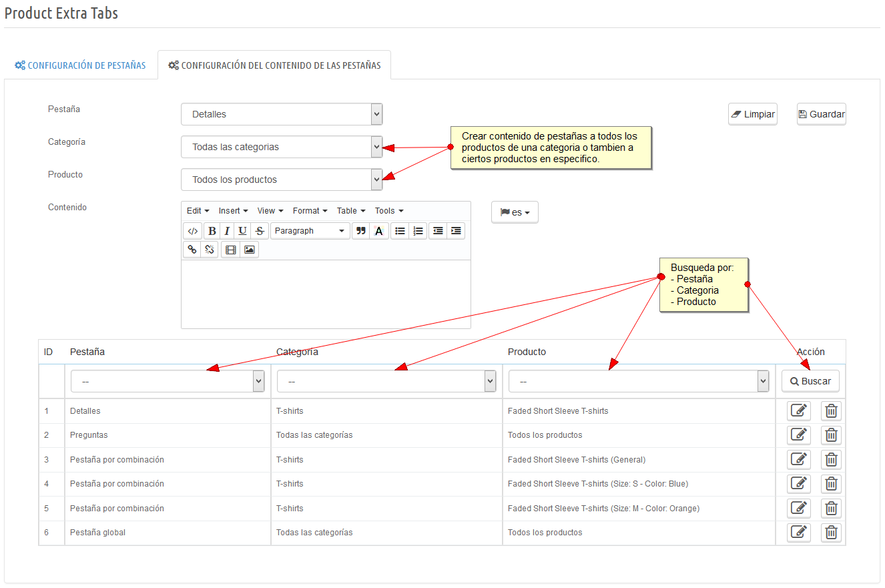
Task: Open the Insert menu in editor
Action: (x=233, y=211)
